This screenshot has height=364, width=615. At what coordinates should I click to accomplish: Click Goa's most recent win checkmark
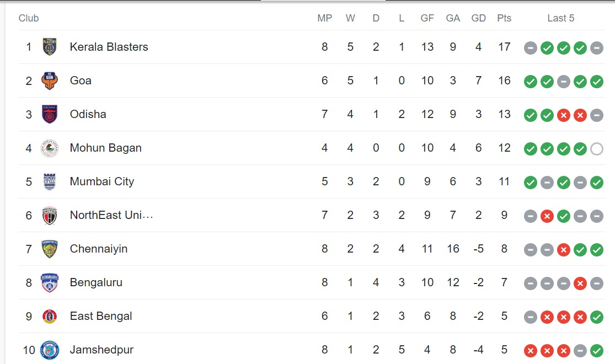(596, 82)
